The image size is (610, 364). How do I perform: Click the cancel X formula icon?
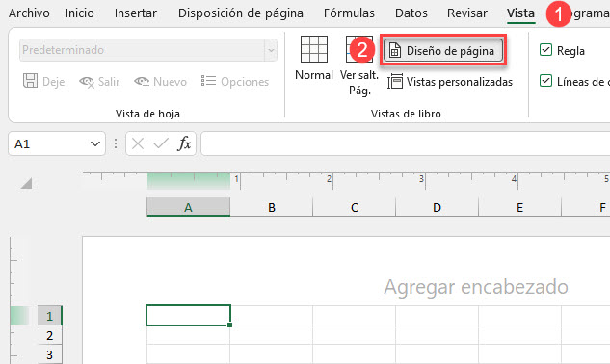coord(138,143)
